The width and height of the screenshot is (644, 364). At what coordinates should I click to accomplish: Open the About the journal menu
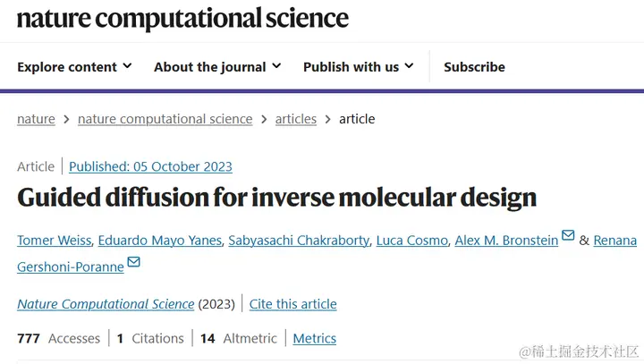click(216, 67)
